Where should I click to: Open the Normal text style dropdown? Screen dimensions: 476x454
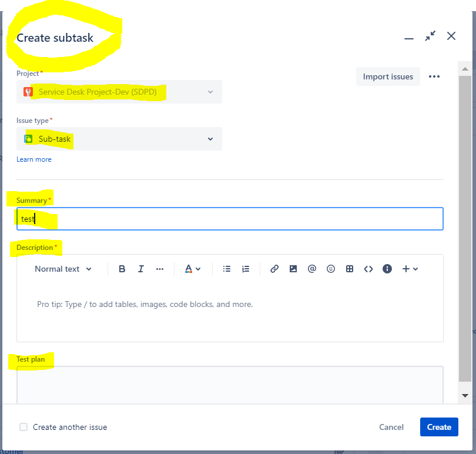(63, 269)
